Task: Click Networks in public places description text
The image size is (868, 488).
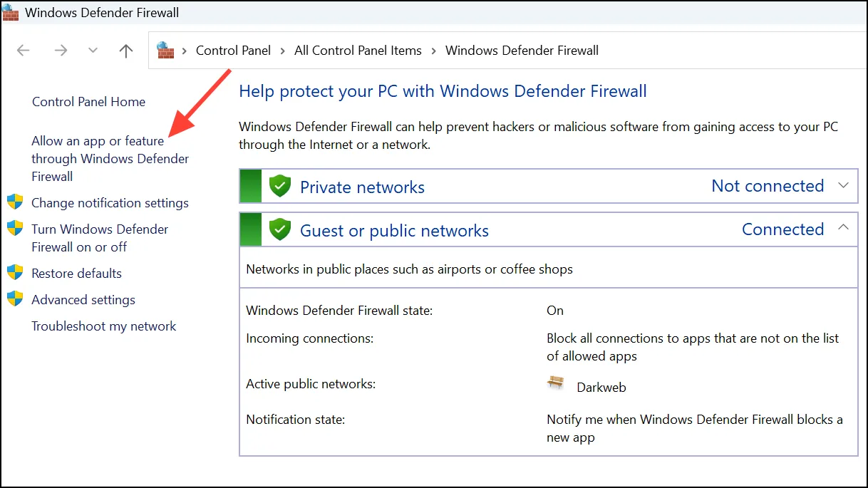Action: pos(409,269)
